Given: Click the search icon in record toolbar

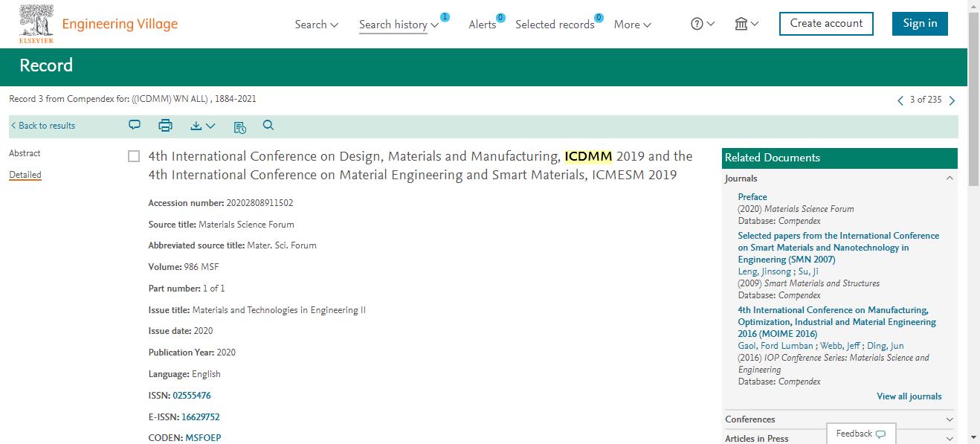Looking at the screenshot, I should click(x=268, y=126).
